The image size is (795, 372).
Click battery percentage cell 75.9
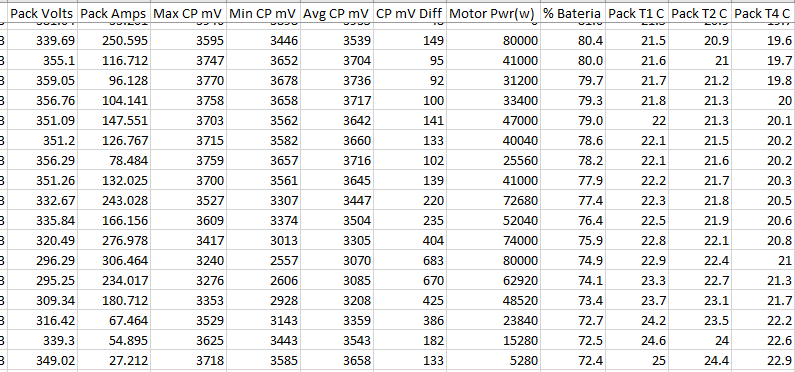click(573, 241)
